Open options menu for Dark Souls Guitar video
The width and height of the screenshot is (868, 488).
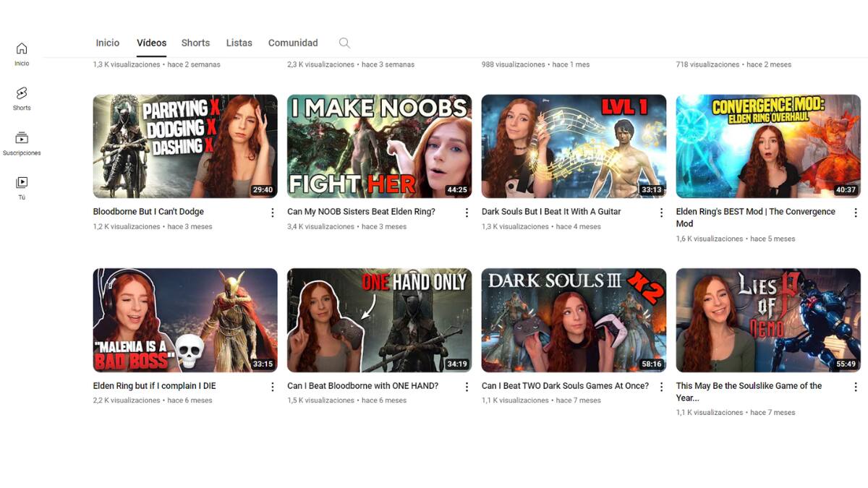[x=661, y=213]
